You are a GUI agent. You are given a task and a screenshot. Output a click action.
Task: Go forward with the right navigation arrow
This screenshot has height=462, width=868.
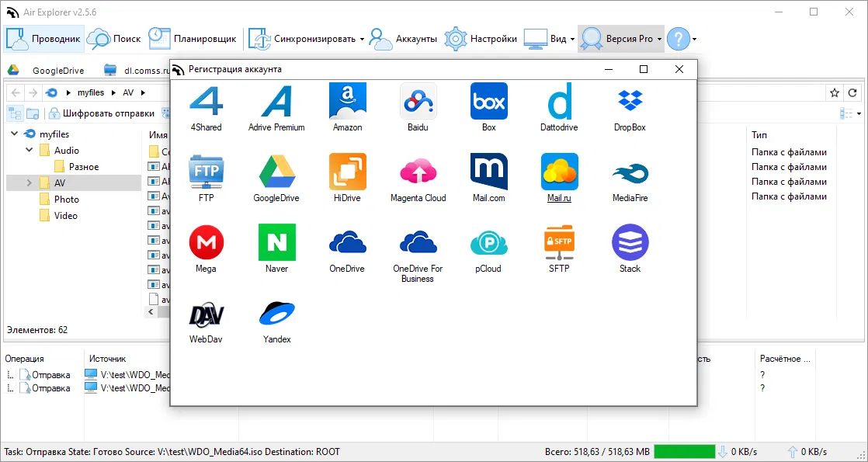click(33, 92)
